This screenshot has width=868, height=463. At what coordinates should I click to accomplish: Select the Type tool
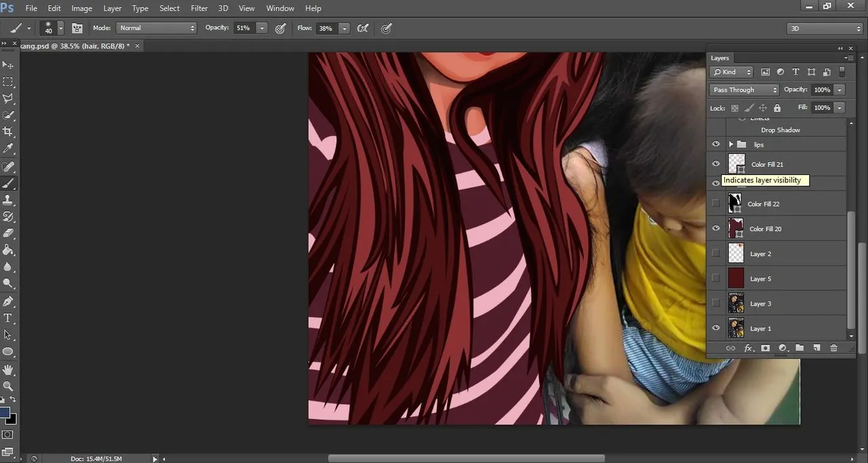pyautogui.click(x=8, y=318)
